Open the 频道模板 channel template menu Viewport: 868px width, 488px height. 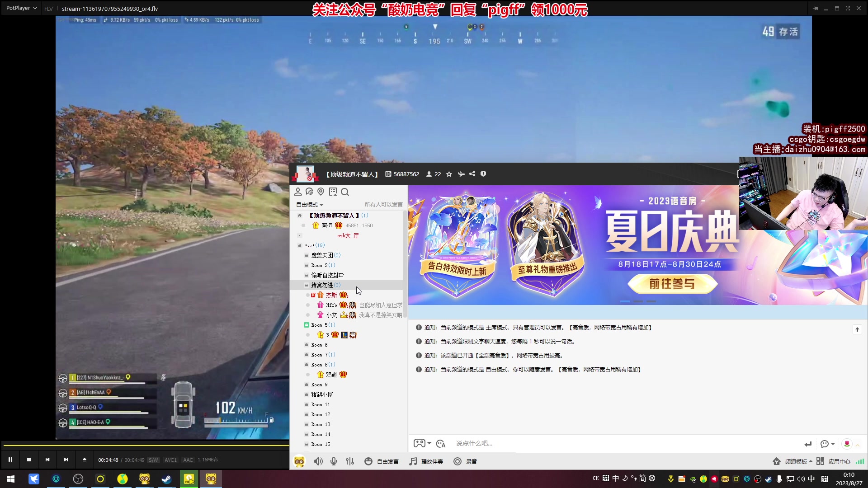(793, 461)
